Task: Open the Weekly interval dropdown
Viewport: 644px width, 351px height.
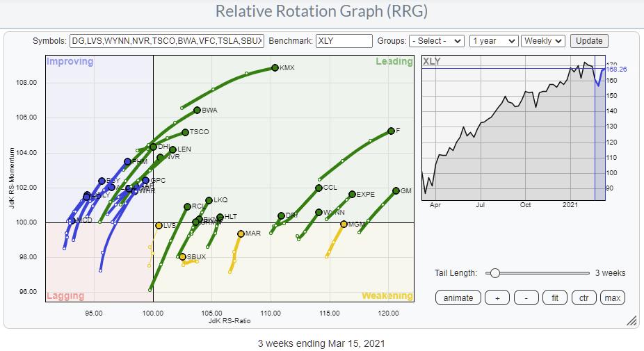Action: click(543, 41)
